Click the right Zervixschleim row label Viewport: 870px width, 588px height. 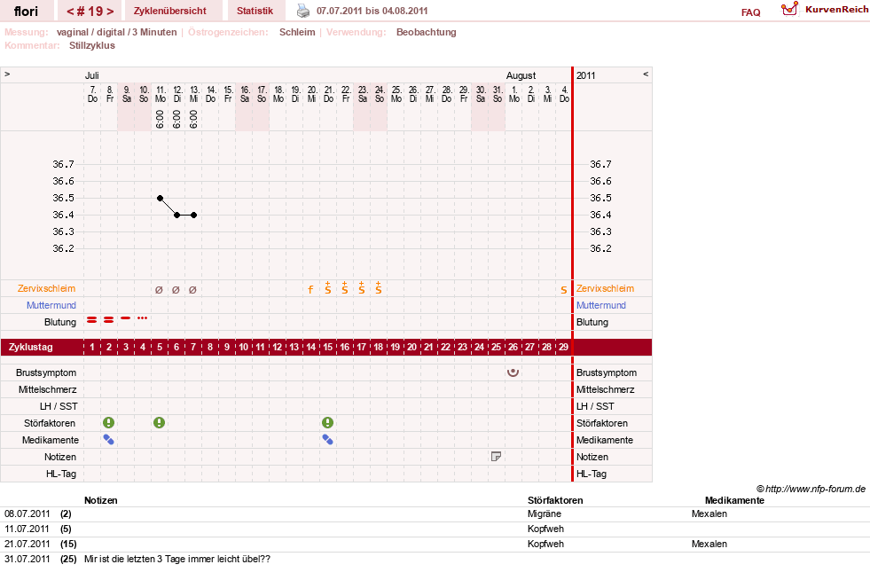pyautogui.click(x=605, y=288)
